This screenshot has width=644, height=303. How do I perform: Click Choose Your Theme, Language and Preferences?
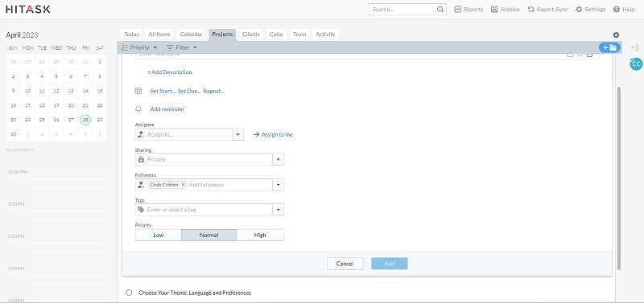click(195, 293)
